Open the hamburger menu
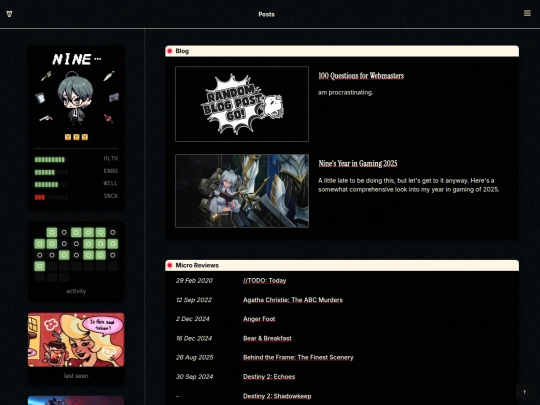This screenshot has width=540, height=405. pos(527,13)
